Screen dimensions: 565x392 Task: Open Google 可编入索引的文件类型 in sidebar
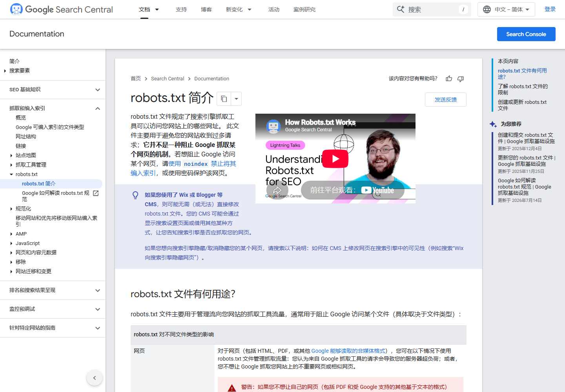point(50,127)
